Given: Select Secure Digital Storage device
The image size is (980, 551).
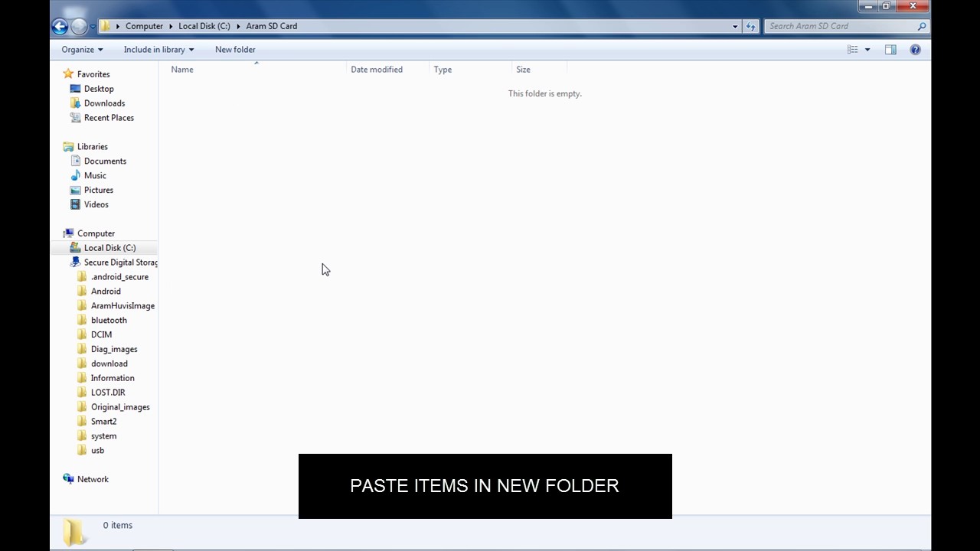Looking at the screenshot, I should coord(120,262).
